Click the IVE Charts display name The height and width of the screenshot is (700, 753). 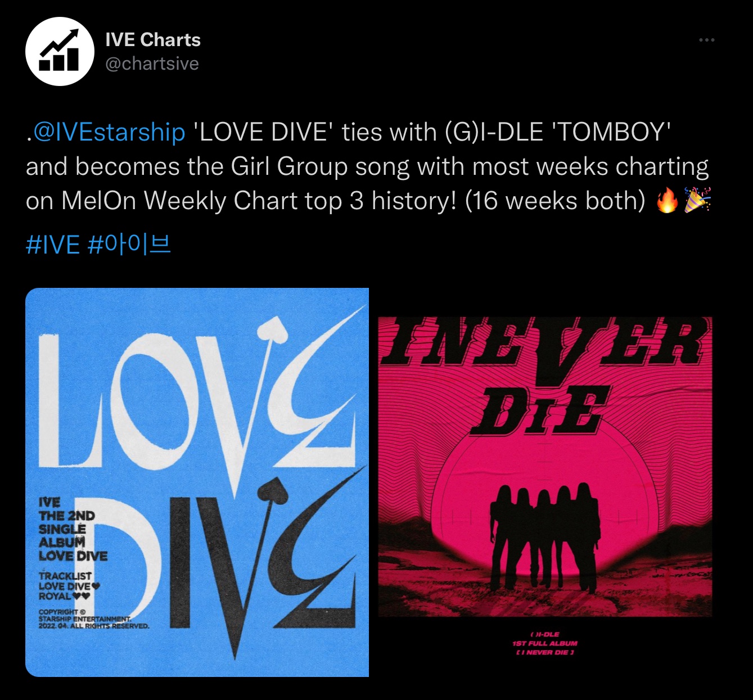pyautogui.click(x=153, y=40)
